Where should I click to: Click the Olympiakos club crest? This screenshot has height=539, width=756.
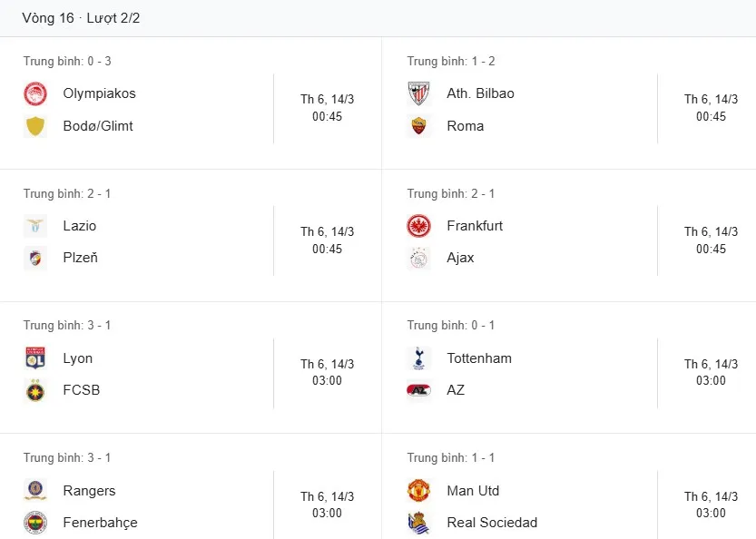coord(35,93)
